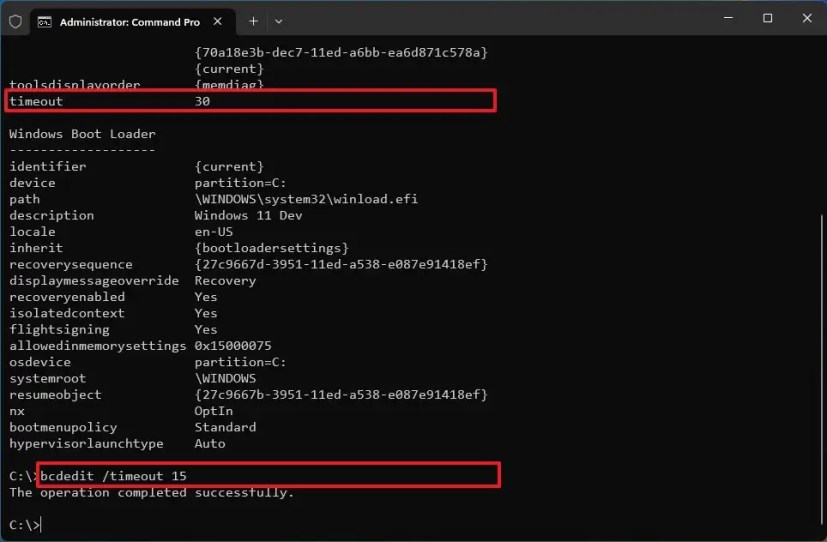
Task: Click the 'bcdedit /timeout 15' command text
Action: [113, 476]
